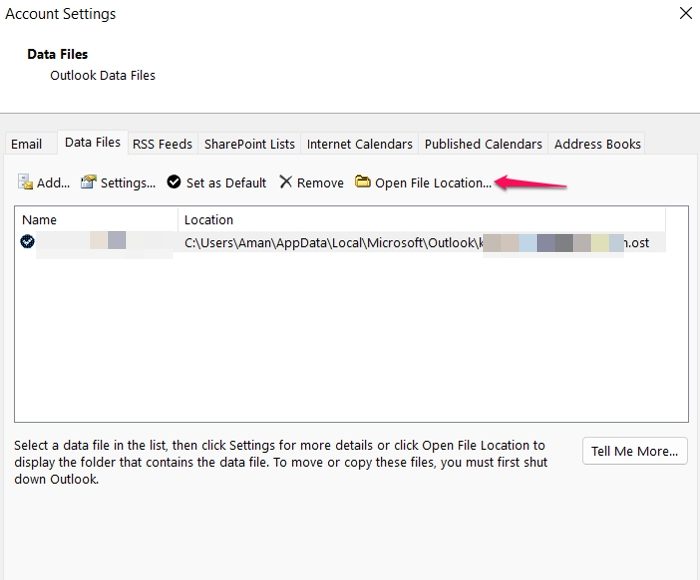
Task: Click the Set as Default label text
Action: [x=226, y=183]
